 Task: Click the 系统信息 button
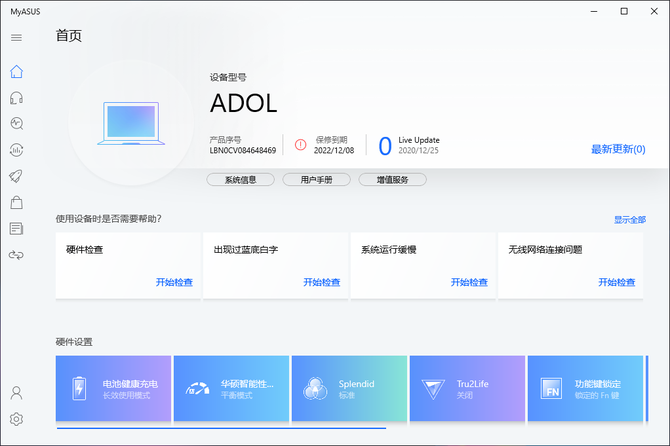(240, 180)
